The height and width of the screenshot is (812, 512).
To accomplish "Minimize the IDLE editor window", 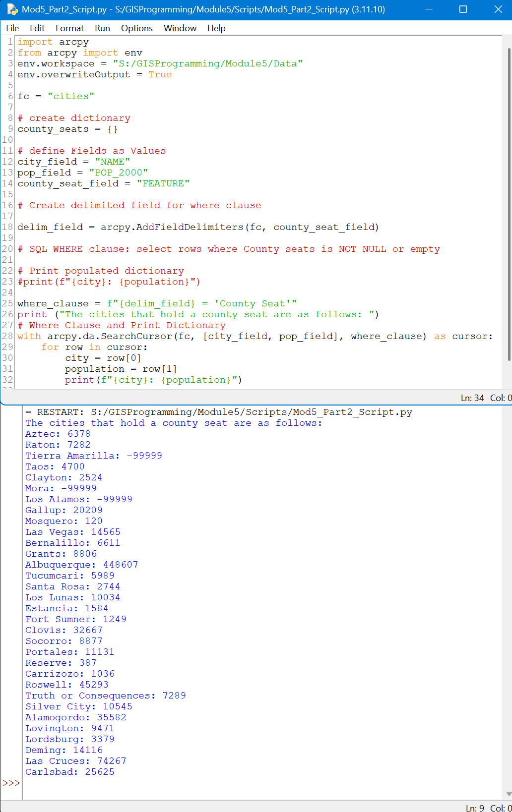I will tap(429, 9).
